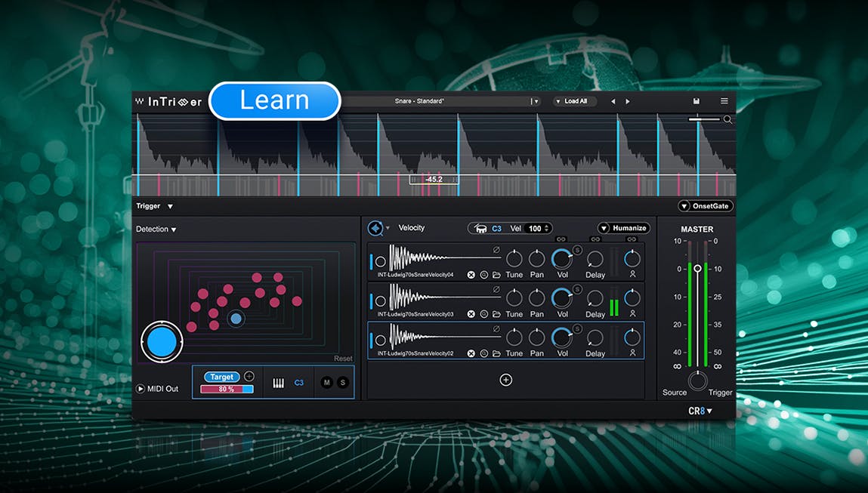Click the -45.2 threshold handle

pos(434,179)
